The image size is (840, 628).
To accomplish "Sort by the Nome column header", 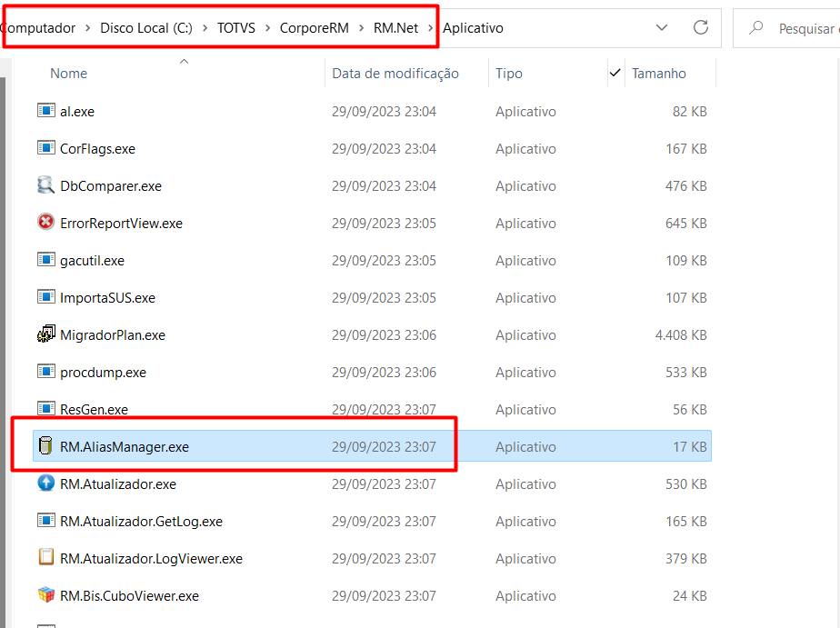I will click(x=68, y=74).
